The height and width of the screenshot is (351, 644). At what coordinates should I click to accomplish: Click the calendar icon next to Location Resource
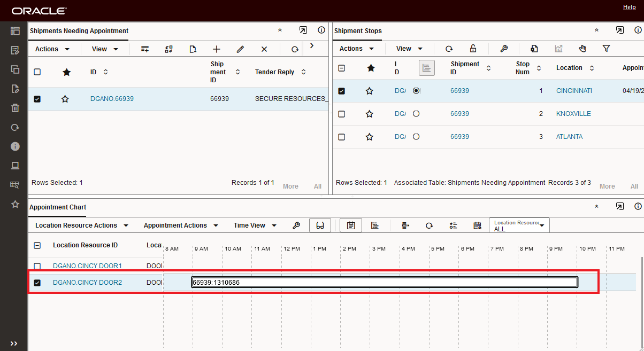click(477, 225)
